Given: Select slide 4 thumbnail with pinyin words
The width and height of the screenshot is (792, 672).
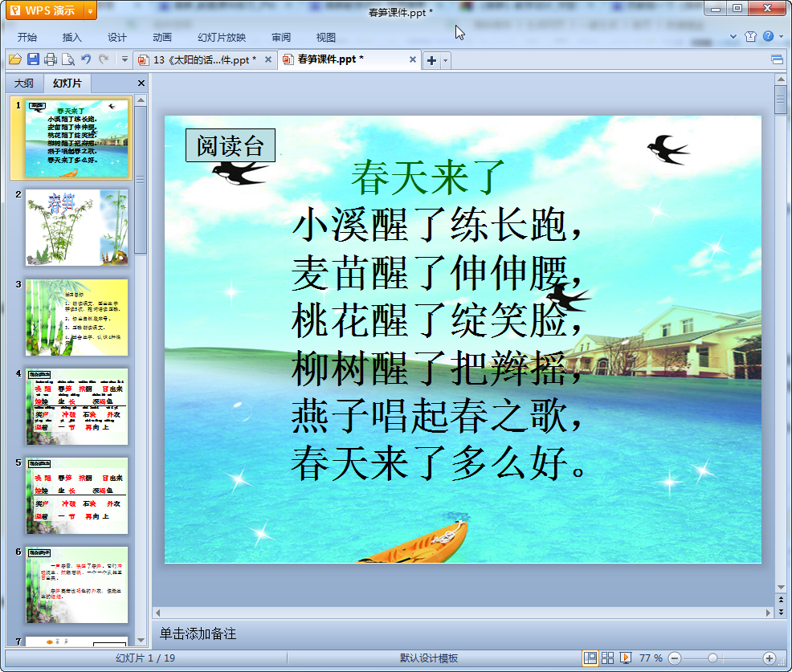Looking at the screenshot, I should click(76, 406).
